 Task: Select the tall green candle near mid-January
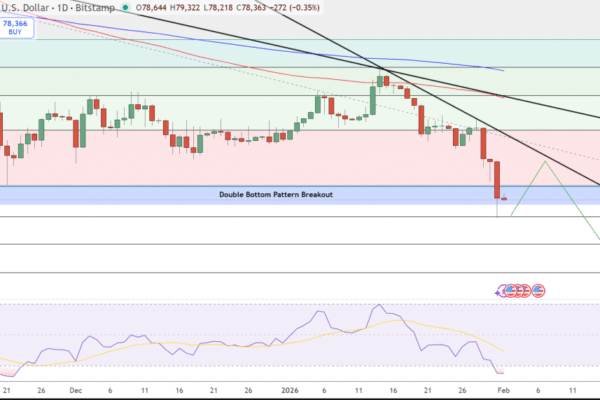click(373, 100)
